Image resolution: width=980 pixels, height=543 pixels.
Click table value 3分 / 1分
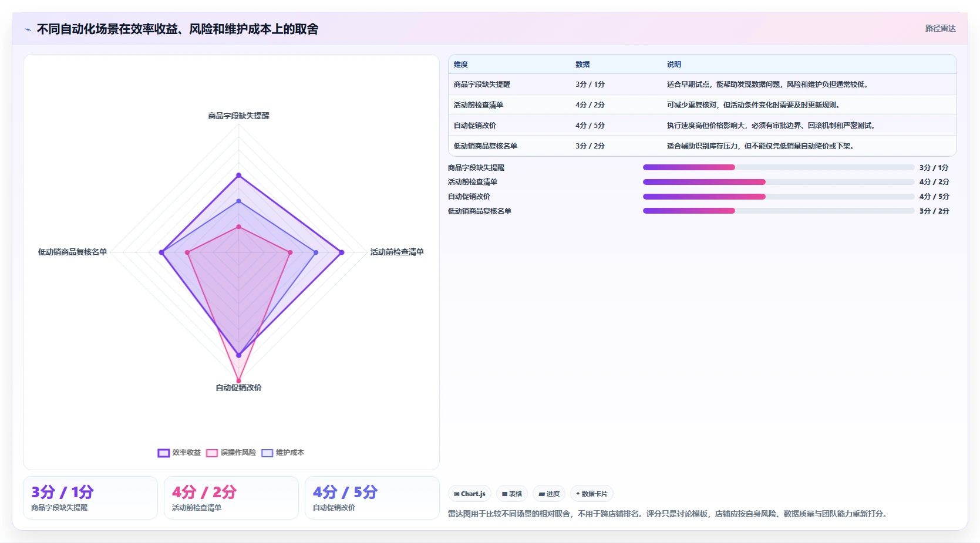[x=590, y=85]
